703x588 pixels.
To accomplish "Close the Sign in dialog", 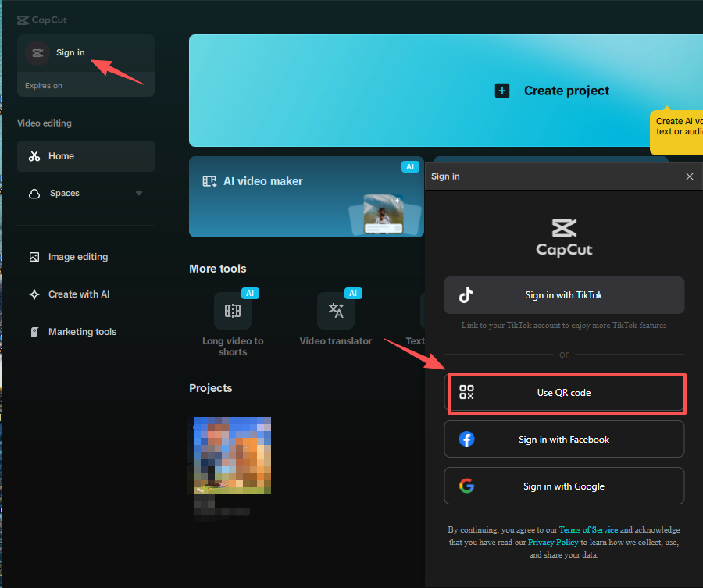I will (689, 176).
